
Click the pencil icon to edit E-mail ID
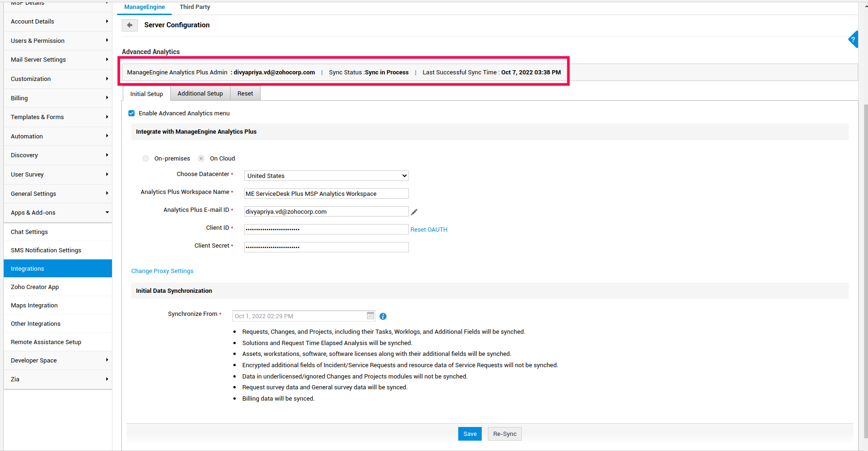(x=414, y=212)
